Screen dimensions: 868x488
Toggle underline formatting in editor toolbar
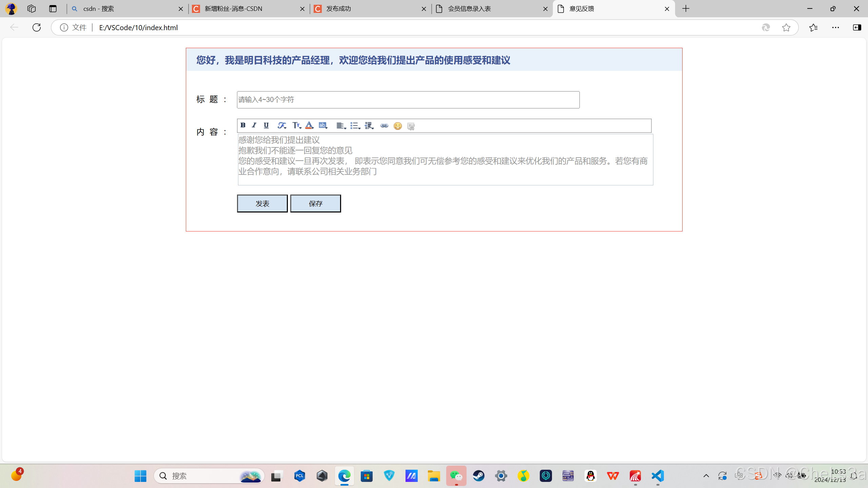(266, 125)
